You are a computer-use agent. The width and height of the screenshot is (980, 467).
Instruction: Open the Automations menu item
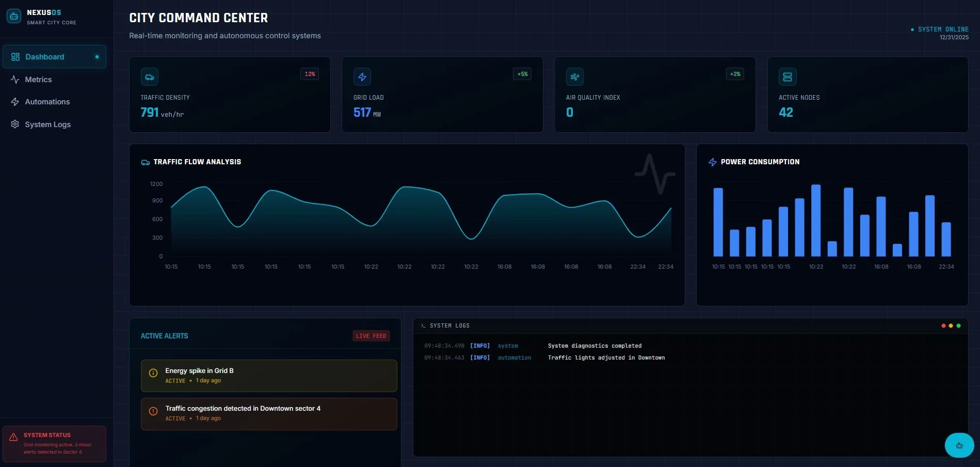click(x=54, y=102)
